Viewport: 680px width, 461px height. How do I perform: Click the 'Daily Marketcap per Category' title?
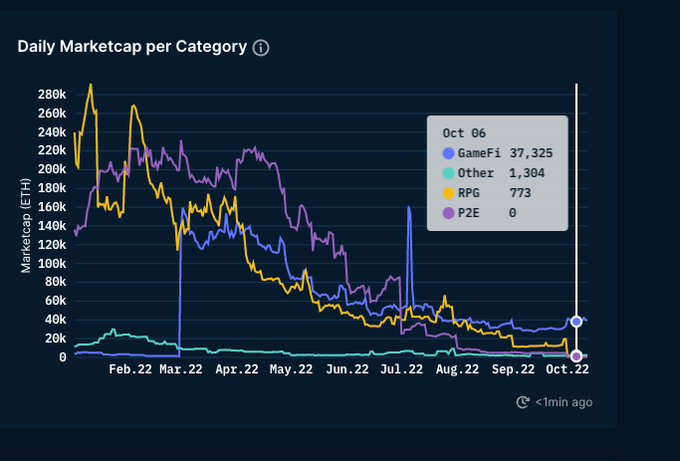click(x=132, y=47)
